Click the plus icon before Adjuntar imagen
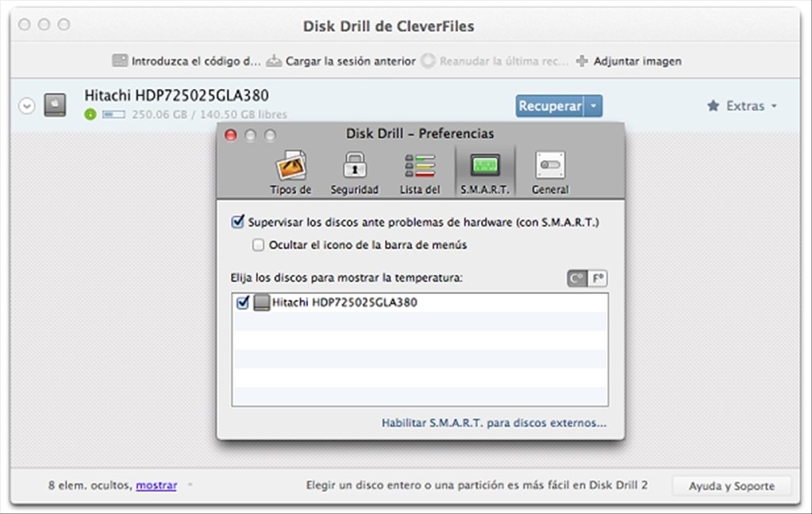 click(x=582, y=61)
